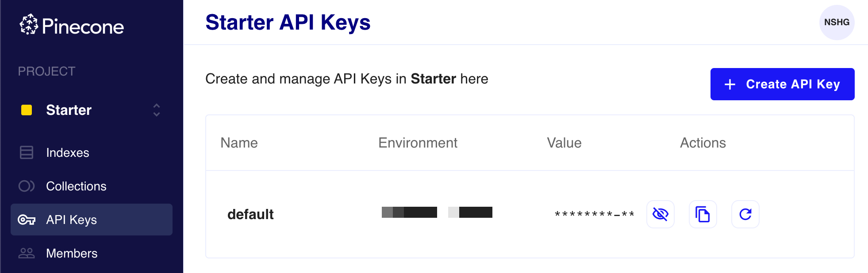
Task: Go to the Collections section
Action: tap(76, 186)
